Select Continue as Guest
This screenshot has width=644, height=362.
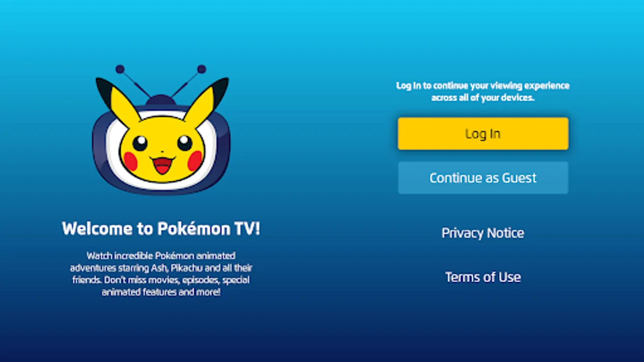point(483,178)
